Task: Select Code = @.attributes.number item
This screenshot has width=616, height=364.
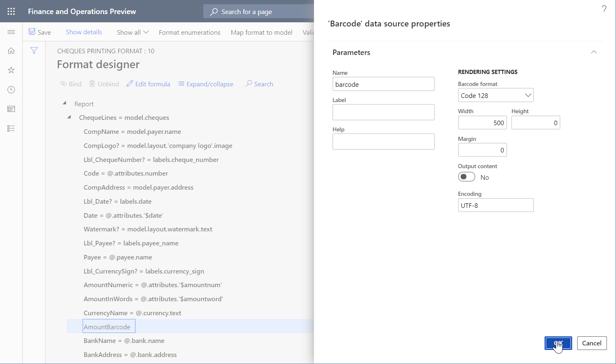Action: click(126, 173)
